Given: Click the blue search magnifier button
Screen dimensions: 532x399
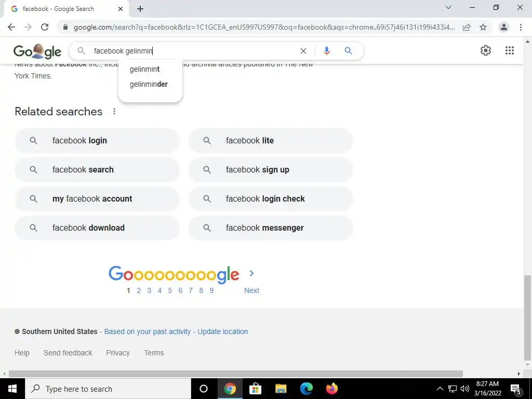Looking at the screenshot, I should (x=348, y=51).
